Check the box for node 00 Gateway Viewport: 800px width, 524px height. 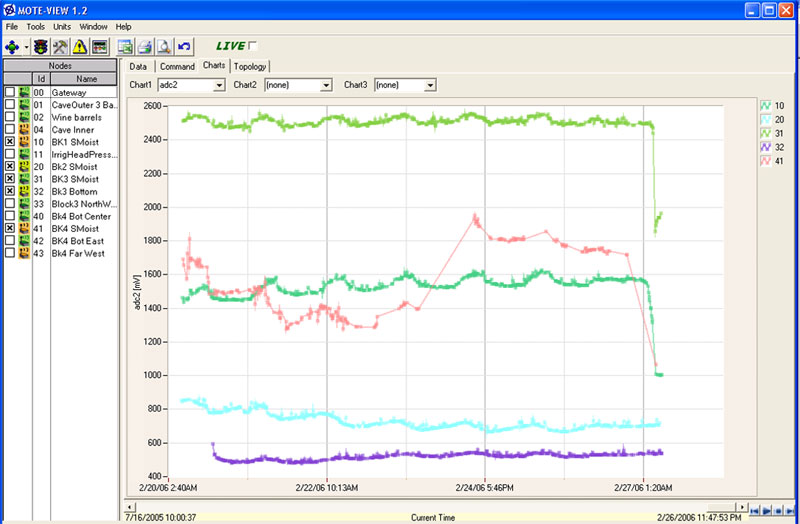[x=10, y=91]
